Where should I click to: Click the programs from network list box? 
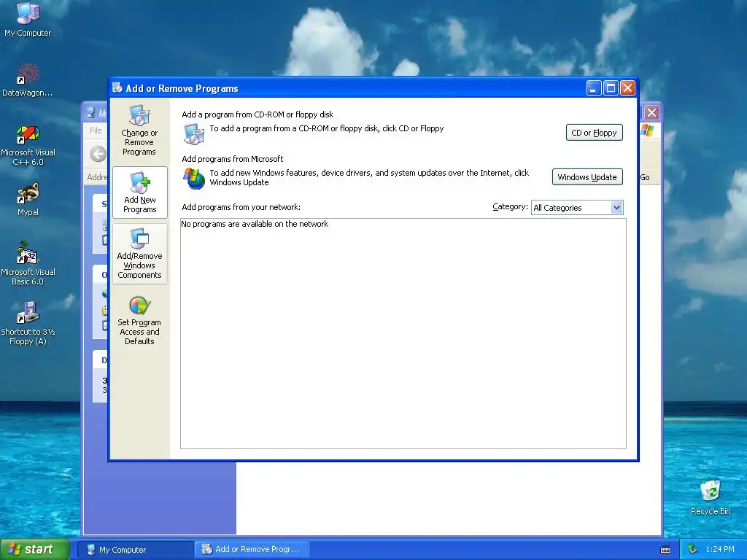click(x=403, y=334)
